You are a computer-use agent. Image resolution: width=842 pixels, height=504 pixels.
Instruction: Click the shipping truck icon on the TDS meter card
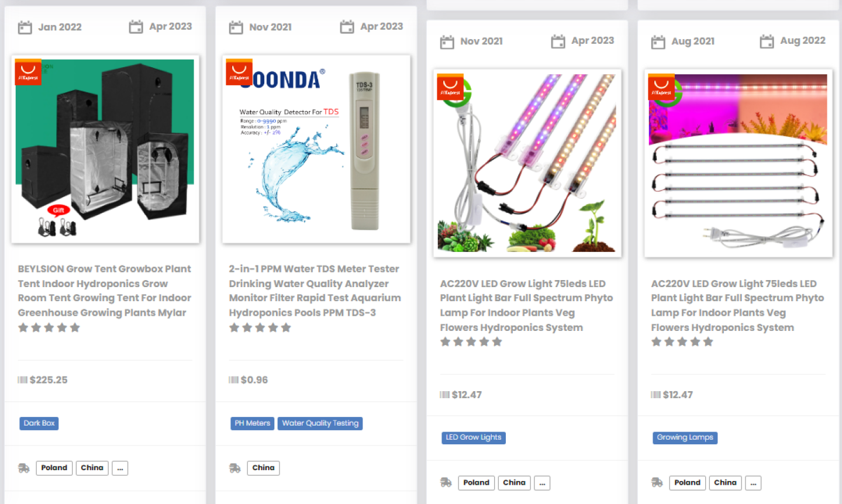pyautogui.click(x=234, y=468)
